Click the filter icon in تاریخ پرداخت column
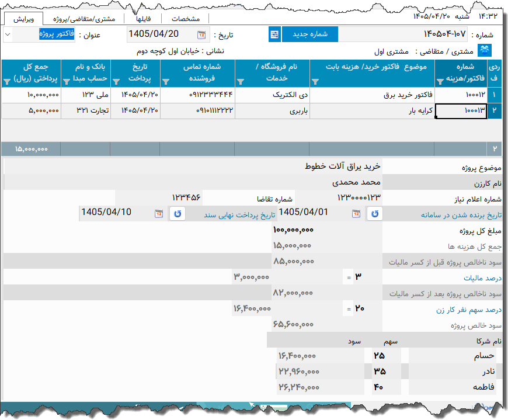Viewport: 508px width, 420px height. (x=116, y=82)
